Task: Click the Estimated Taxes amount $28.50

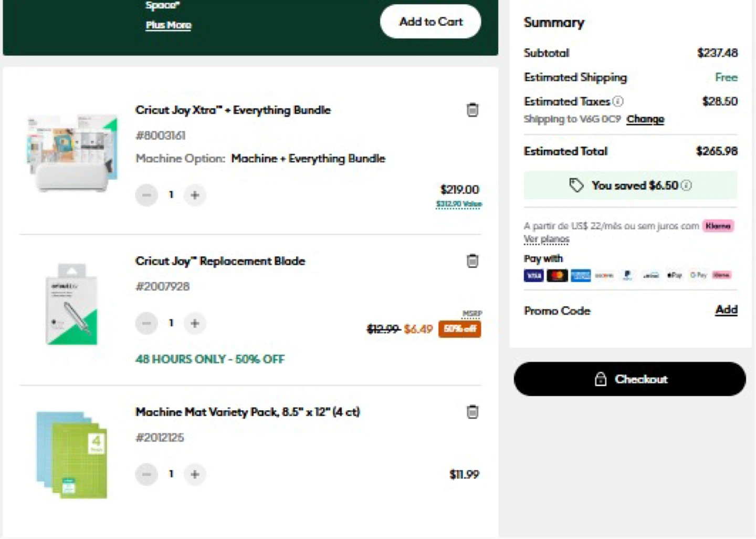Action: click(720, 101)
